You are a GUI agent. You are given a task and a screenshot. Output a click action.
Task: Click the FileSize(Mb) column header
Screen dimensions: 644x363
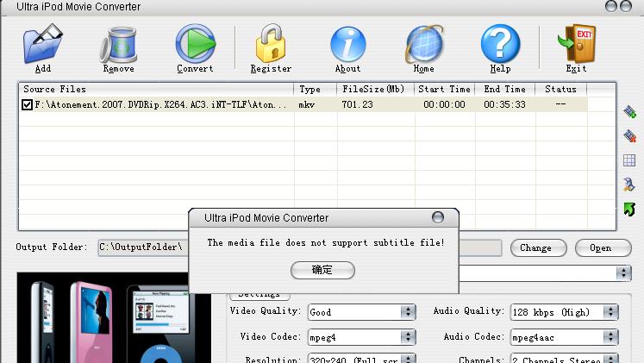click(375, 89)
